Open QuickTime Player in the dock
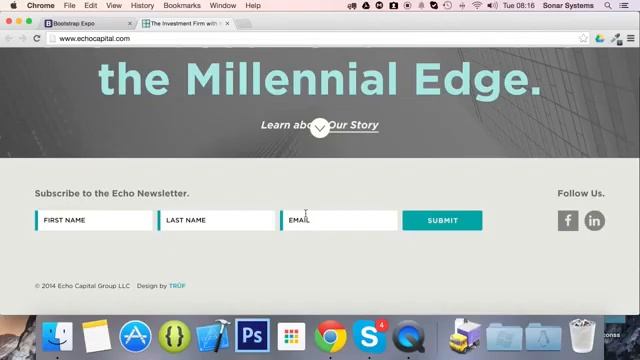 [409, 336]
